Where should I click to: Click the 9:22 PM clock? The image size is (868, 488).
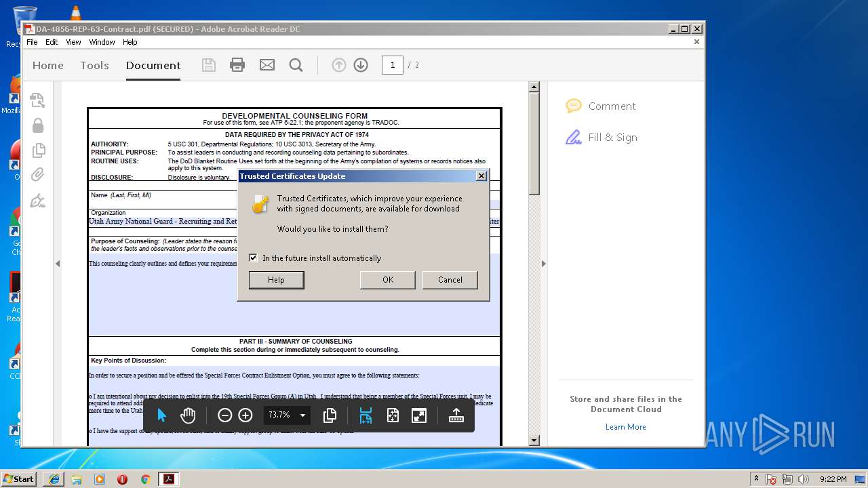(833, 479)
